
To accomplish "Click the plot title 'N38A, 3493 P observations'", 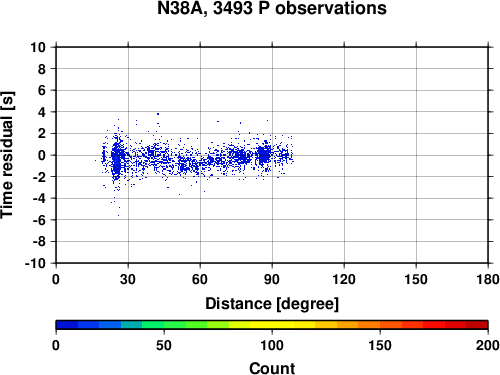I will point(272,8).
